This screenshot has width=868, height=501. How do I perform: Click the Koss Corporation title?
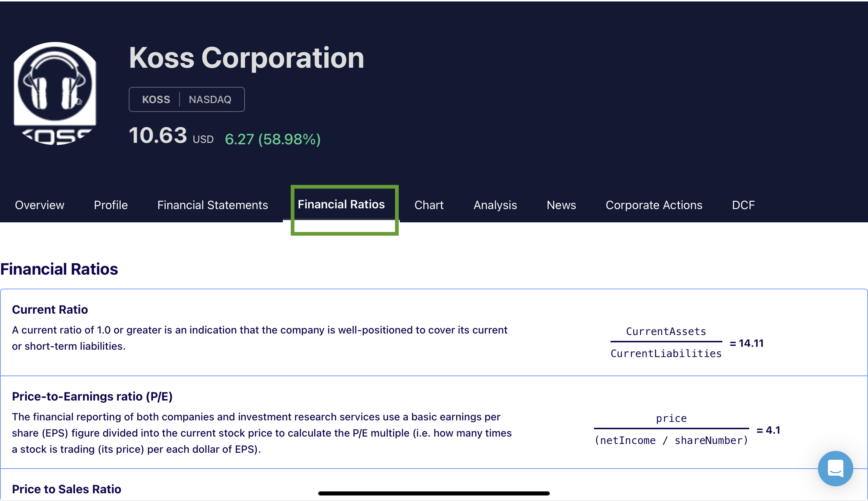click(x=246, y=58)
